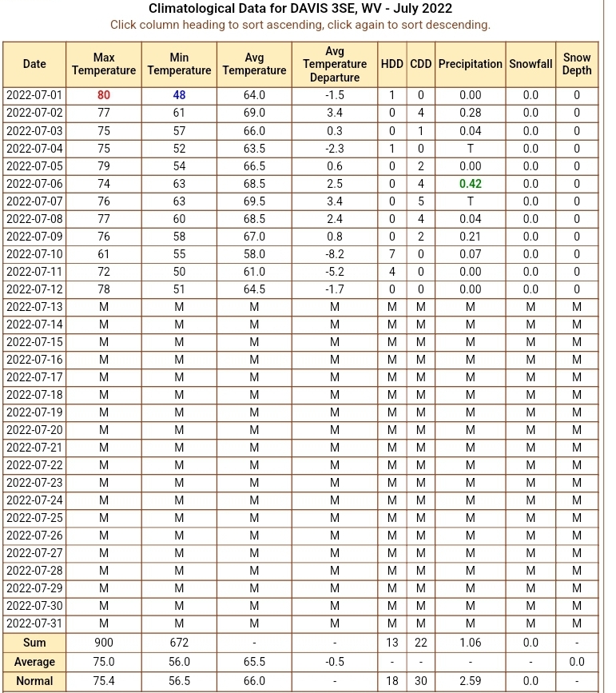Click green precipitation value 0.42
Image resolution: width=616 pixels, height=693 pixels.
(470, 184)
